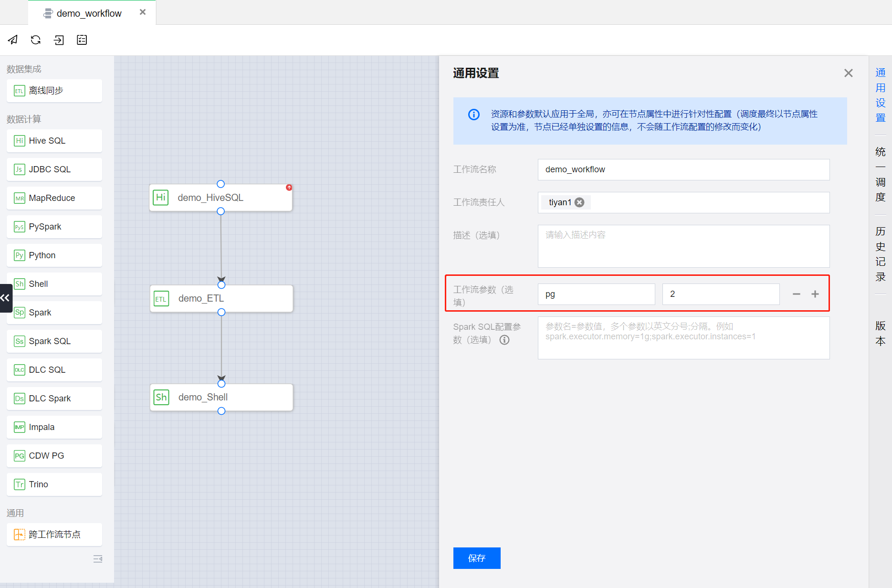Screen dimensions: 892x588
Task: Open the 版本 side tab
Action: 881,333
